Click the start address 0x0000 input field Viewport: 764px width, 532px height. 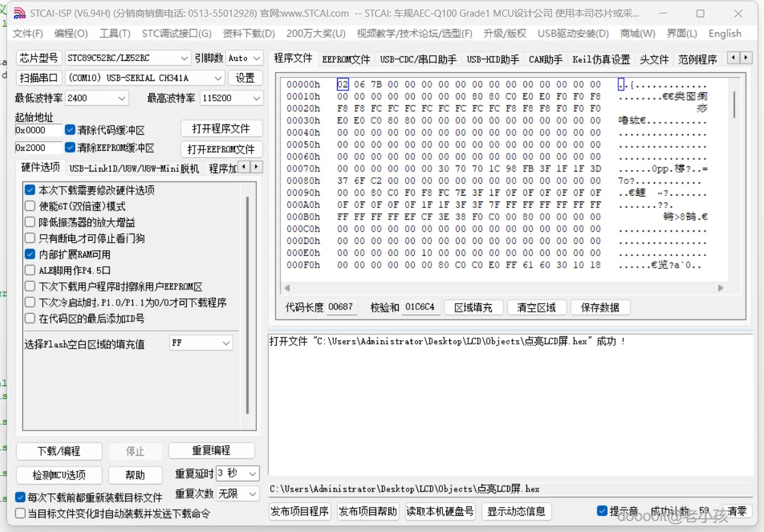tap(38, 130)
